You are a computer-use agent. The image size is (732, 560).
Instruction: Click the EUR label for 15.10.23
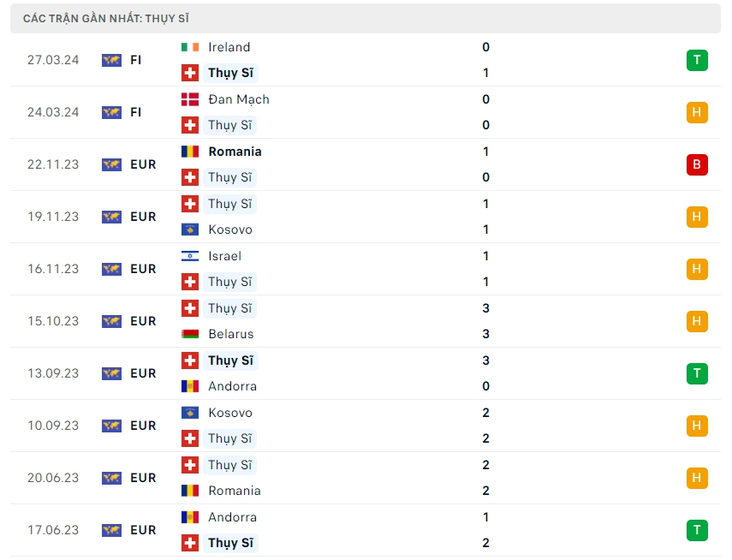(143, 321)
